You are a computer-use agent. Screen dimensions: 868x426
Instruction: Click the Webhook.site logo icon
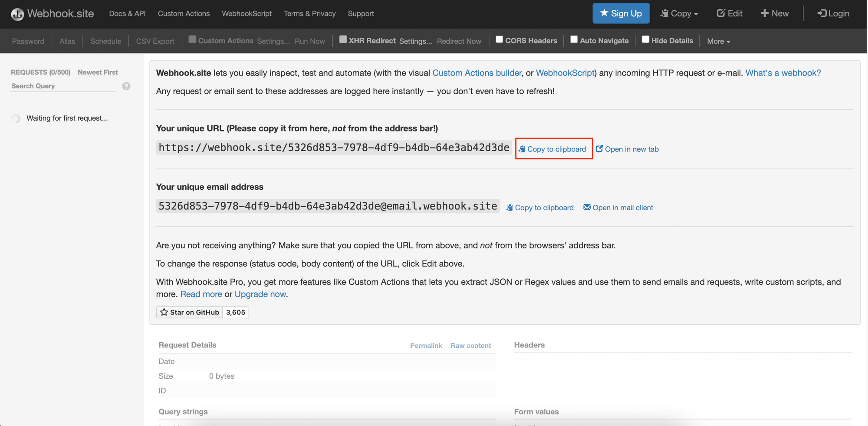click(17, 14)
